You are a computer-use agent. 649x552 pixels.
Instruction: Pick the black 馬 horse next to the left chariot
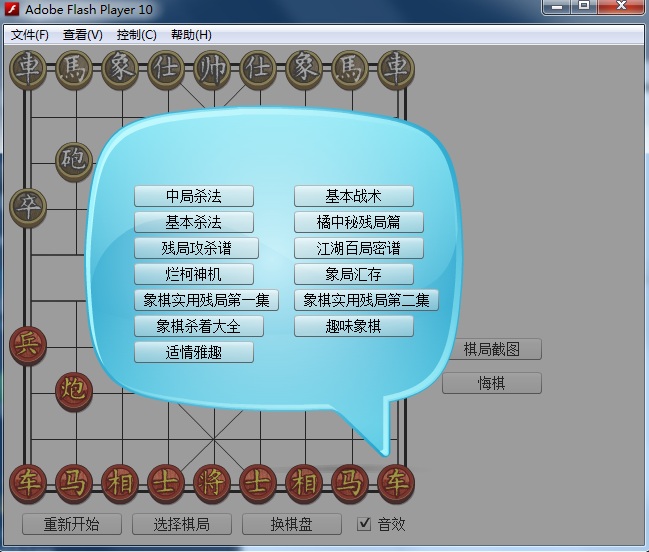pyautogui.click(x=74, y=70)
